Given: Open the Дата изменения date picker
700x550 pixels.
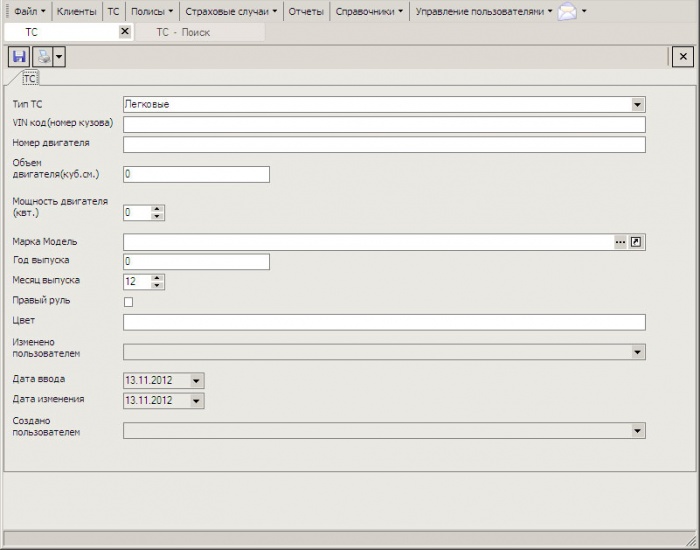Looking at the screenshot, I should [196, 401].
